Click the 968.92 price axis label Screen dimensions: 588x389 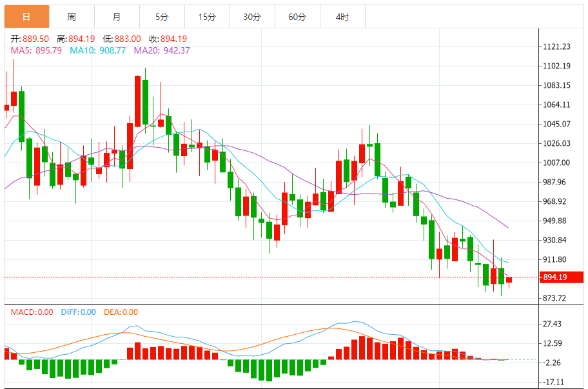[554, 201]
